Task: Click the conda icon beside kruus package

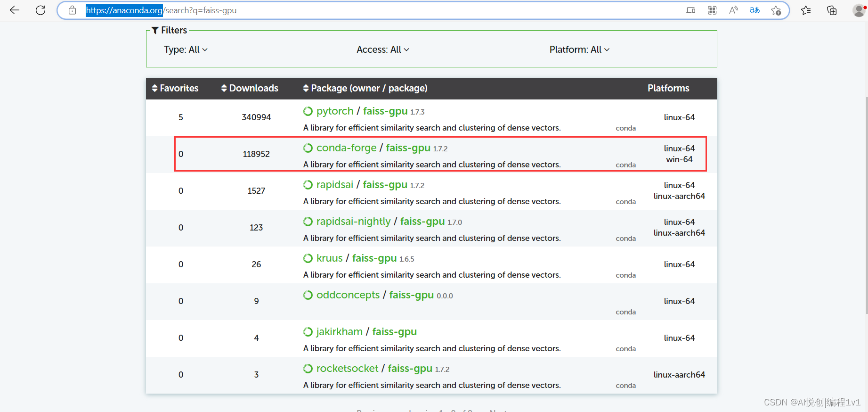Action: [x=308, y=258]
